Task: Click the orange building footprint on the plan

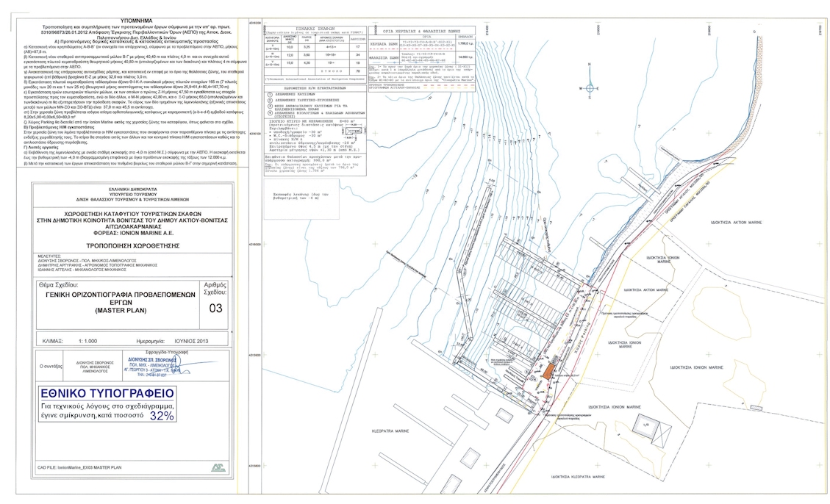Action: pos(546,371)
